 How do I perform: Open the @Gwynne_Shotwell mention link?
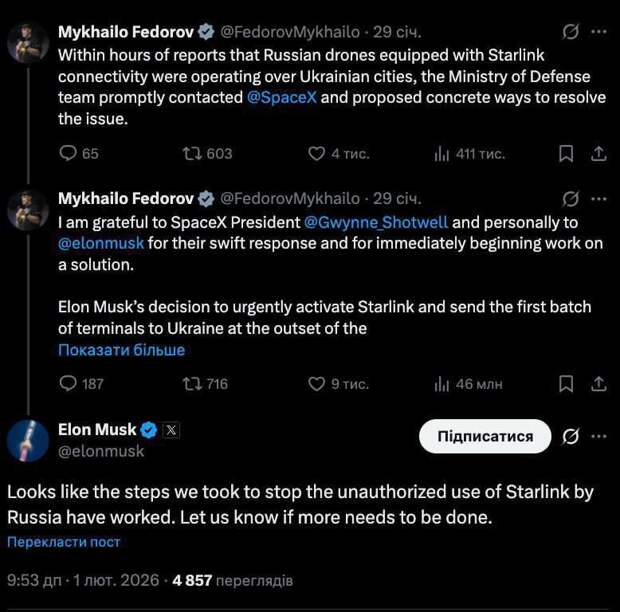375,223
